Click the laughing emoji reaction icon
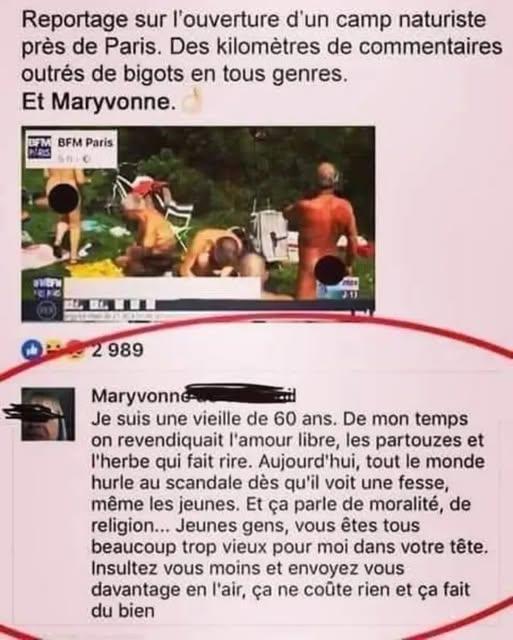Screen dimensions: 513x640 tap(53, 350)
